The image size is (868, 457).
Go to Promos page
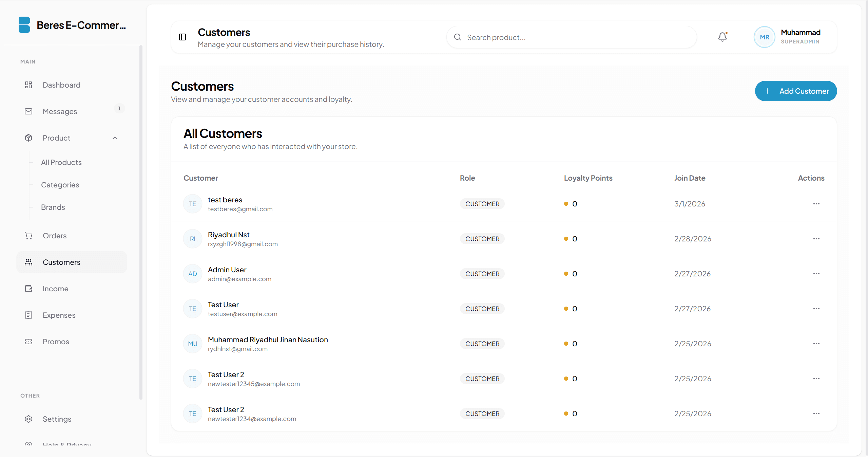[x=72, y=342]
